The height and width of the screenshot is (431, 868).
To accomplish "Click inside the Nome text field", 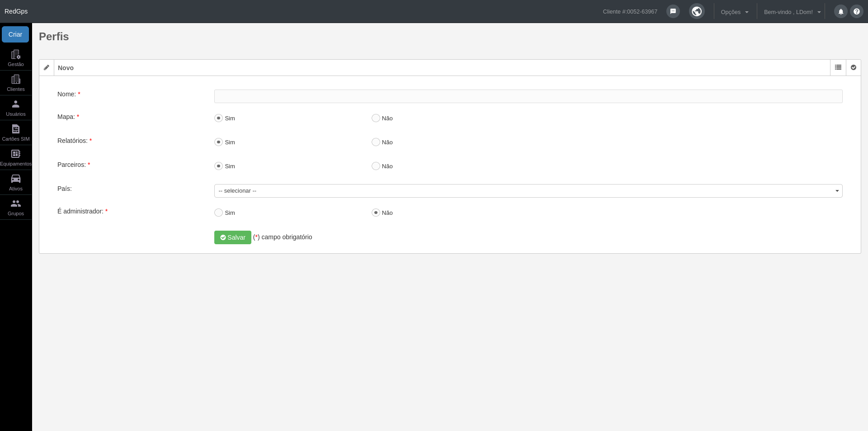I will click(528, 96).
